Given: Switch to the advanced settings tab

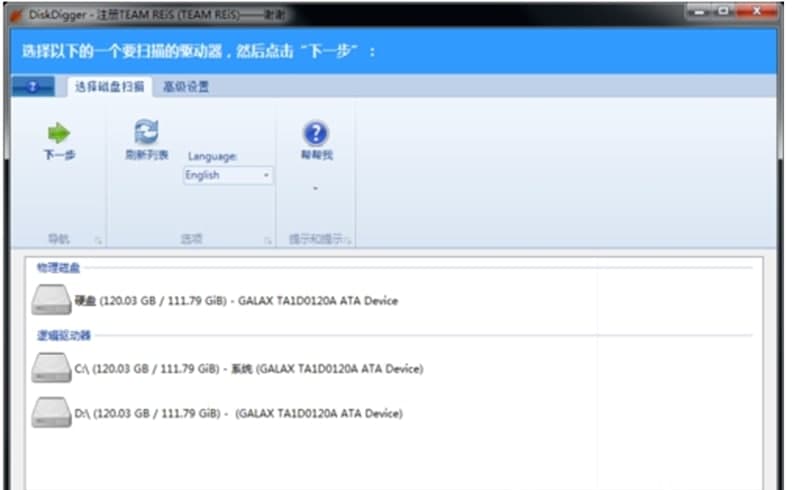Looking at the screenshot, I should 186,86.
